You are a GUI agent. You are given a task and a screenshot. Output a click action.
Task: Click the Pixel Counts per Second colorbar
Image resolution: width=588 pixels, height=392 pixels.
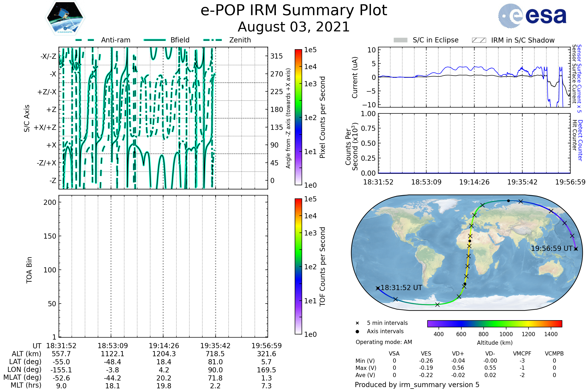(298, 117)
